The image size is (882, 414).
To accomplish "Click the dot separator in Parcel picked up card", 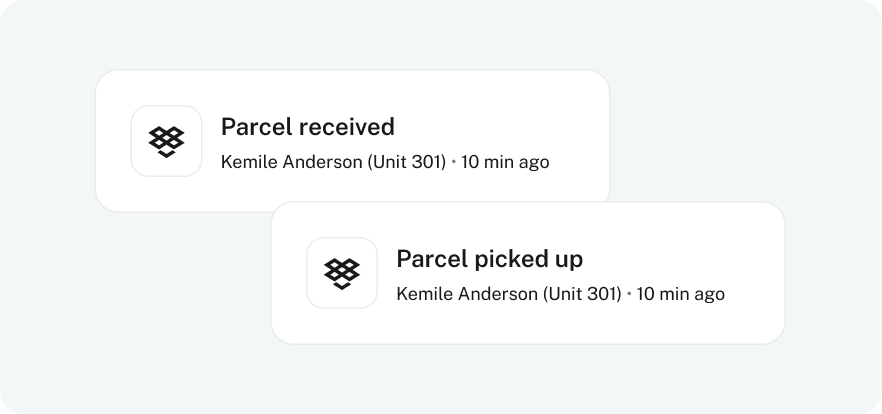I will coord(629,294).
